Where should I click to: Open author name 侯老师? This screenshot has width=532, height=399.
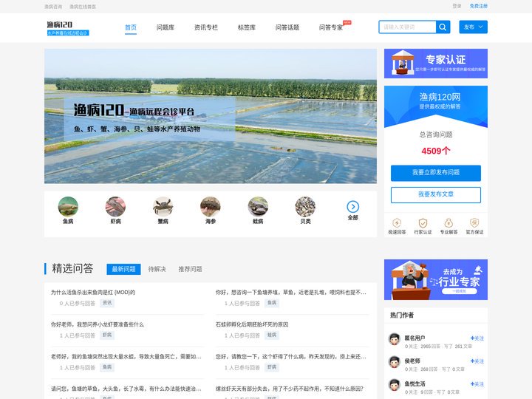coord(412,361)
